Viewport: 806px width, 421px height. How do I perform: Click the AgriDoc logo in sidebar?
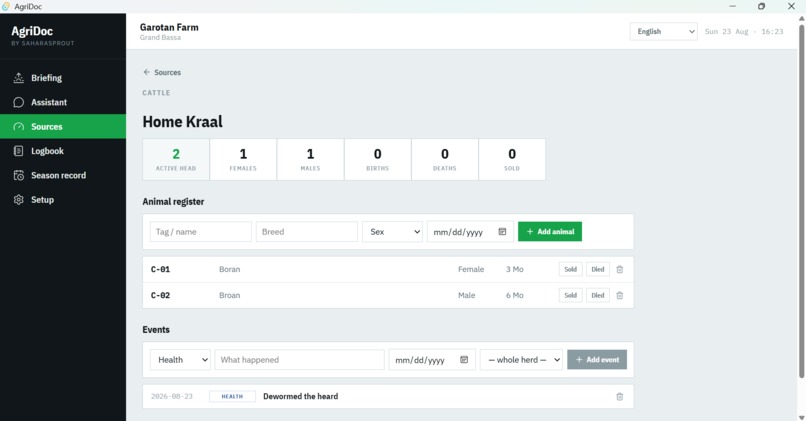coord(32,31)
